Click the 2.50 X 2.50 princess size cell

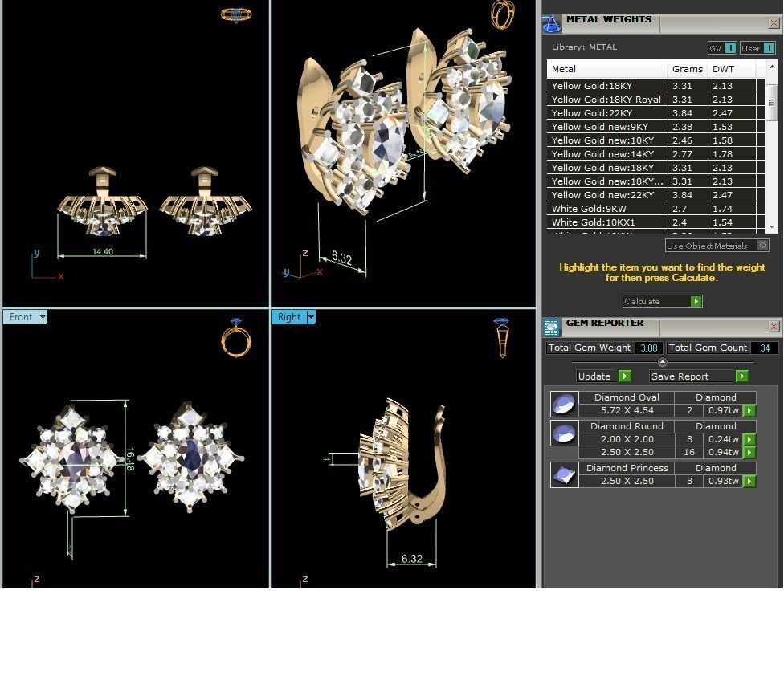click(627, 481)
